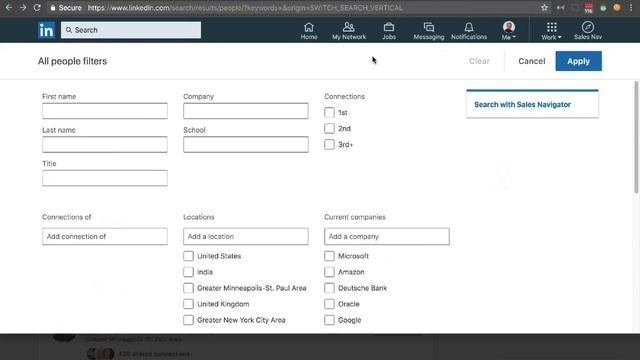Check the United States location
The height and width of the screenshot is (360, 640).
coord(188,256)
